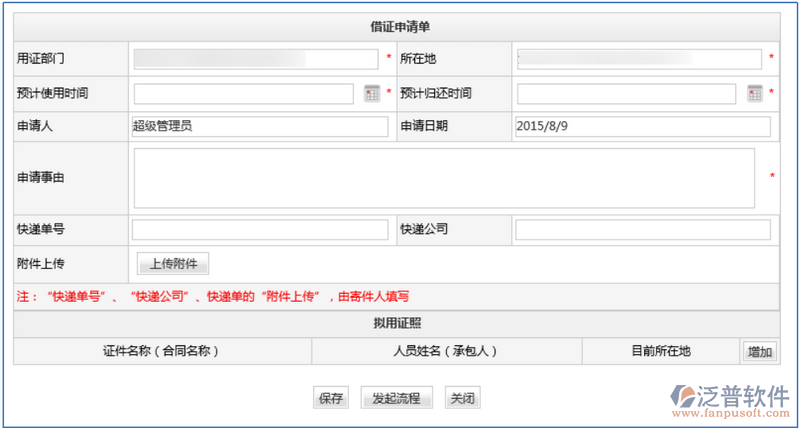
Task: Click the 快递单号 input box
Action: pos(259,230)
